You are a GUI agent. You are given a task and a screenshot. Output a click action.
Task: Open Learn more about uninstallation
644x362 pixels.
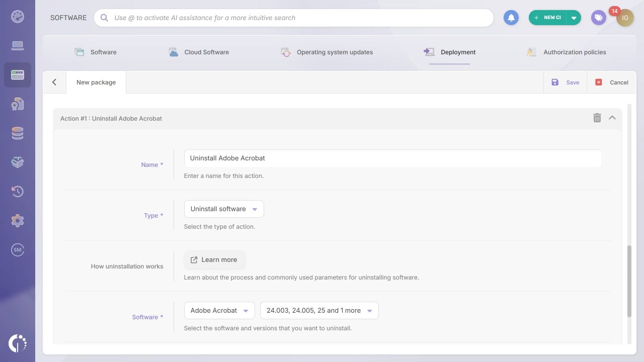click(x=214, y=259)
